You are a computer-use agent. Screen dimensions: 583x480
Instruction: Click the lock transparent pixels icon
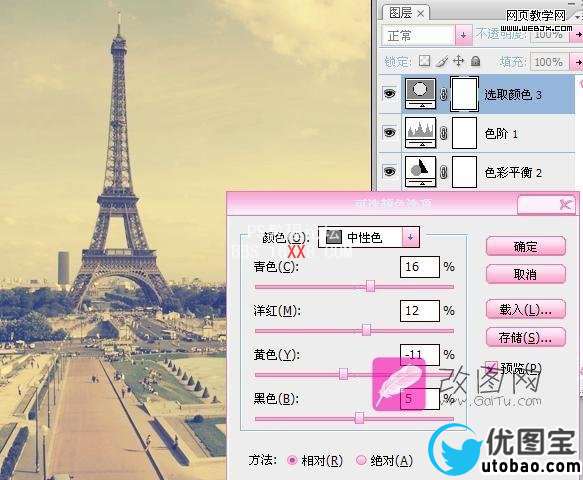[424, 61]
